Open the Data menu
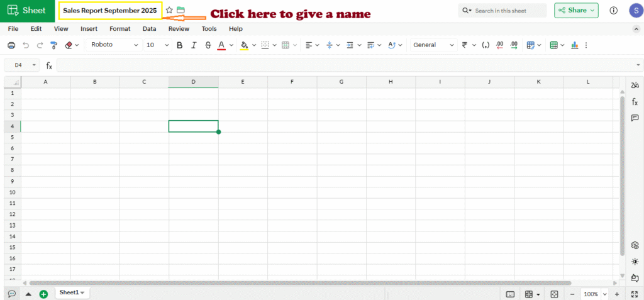This screenshot has height=300, width=644. coord(150,29)
